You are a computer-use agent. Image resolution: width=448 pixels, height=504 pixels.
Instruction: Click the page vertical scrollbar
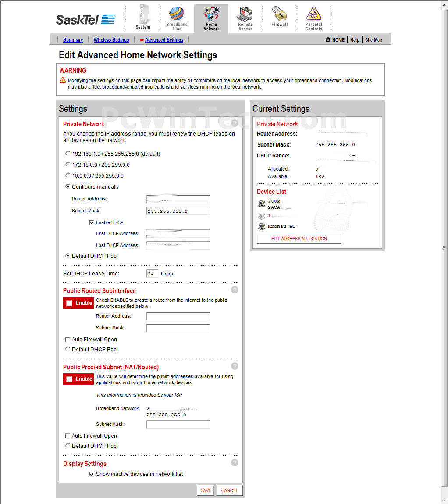pos(444,247)
